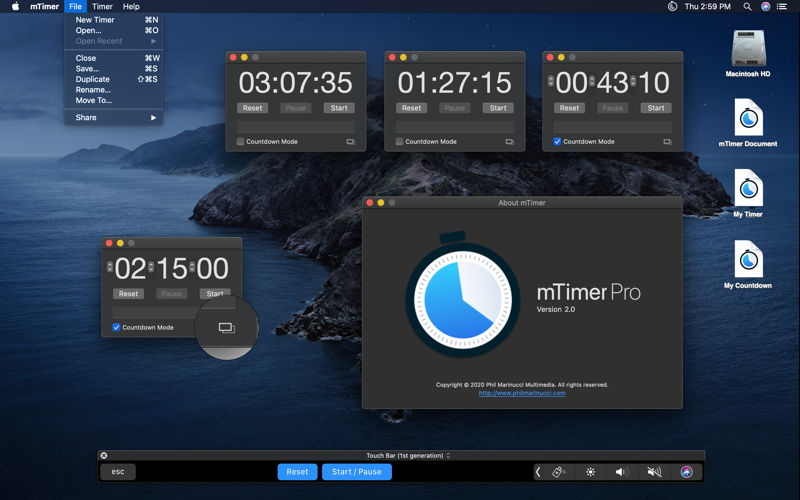This screenshot has width=800, height=500.
Task: Open the philmarinucci.com link in About window
Action: click(x=522, y=393)
